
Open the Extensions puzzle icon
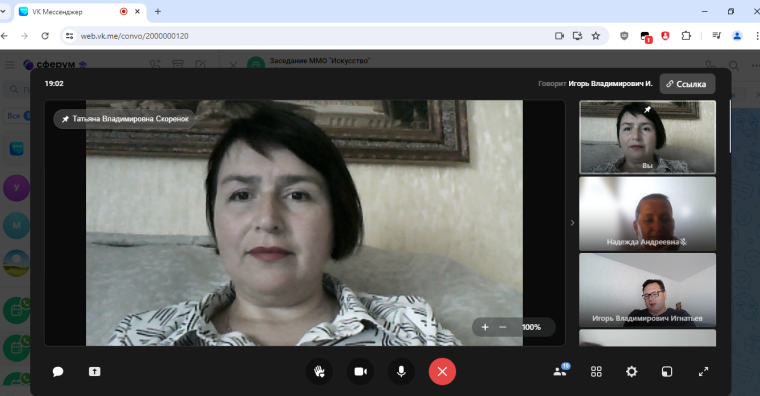(x=686, y=36)
